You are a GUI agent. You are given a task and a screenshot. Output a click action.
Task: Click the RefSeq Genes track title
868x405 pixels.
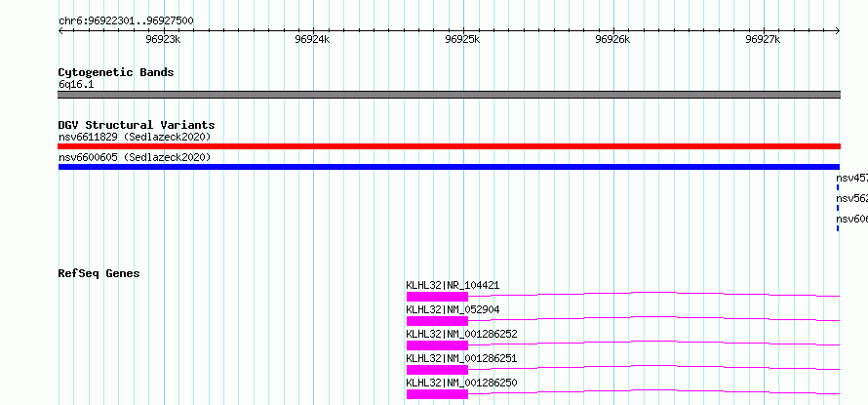tap(99, 273)
